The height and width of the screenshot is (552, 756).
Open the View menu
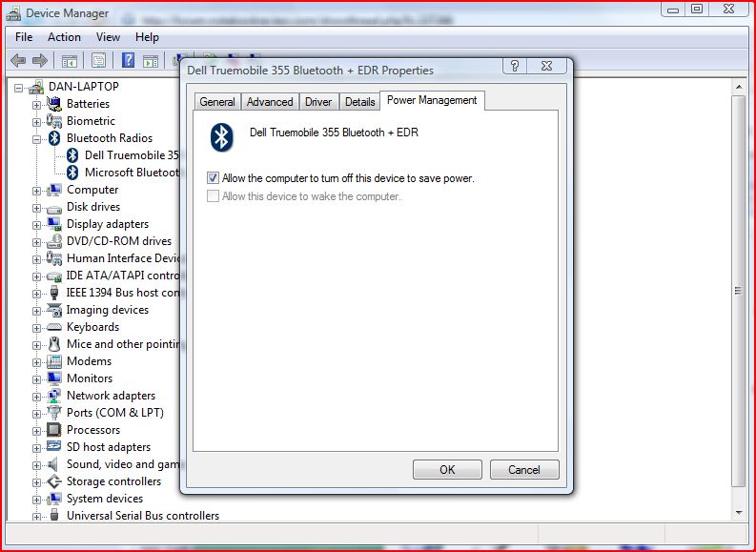pyautogui.click(x=108, y=37)
